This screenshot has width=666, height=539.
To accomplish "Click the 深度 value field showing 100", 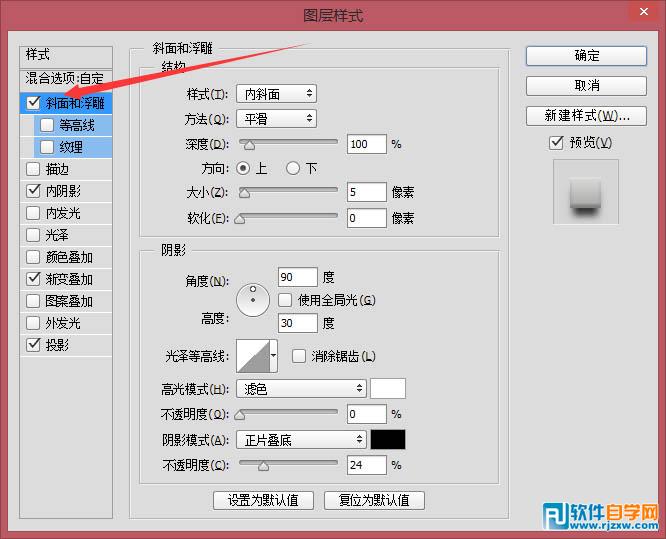I will pyautogui.click(x=367, y=144).
